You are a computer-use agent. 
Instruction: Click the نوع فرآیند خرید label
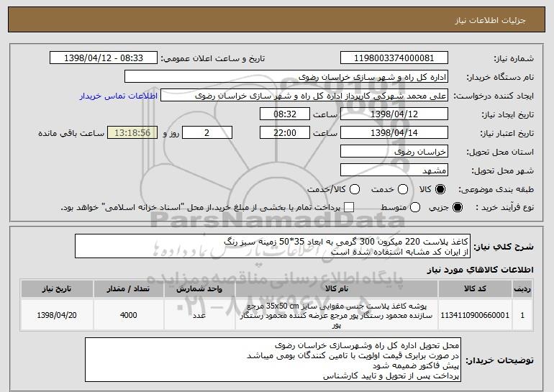pos(504,208)
